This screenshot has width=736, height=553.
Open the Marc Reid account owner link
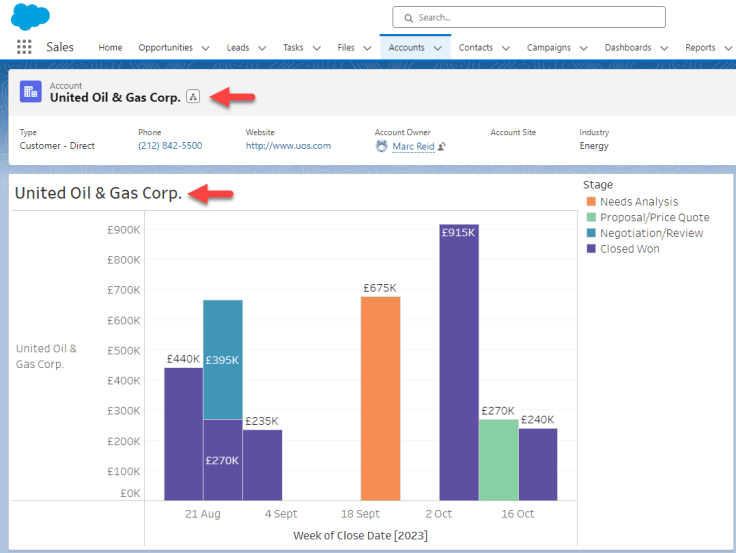coord(413,146)
